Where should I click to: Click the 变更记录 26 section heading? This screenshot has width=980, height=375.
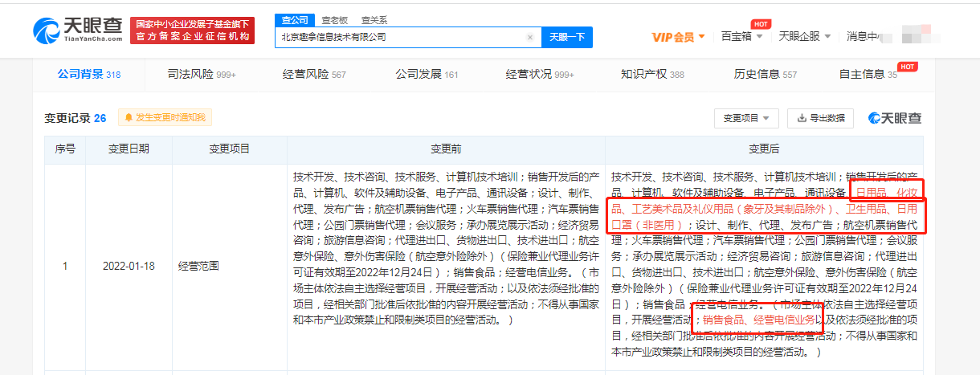pos(76,118)
